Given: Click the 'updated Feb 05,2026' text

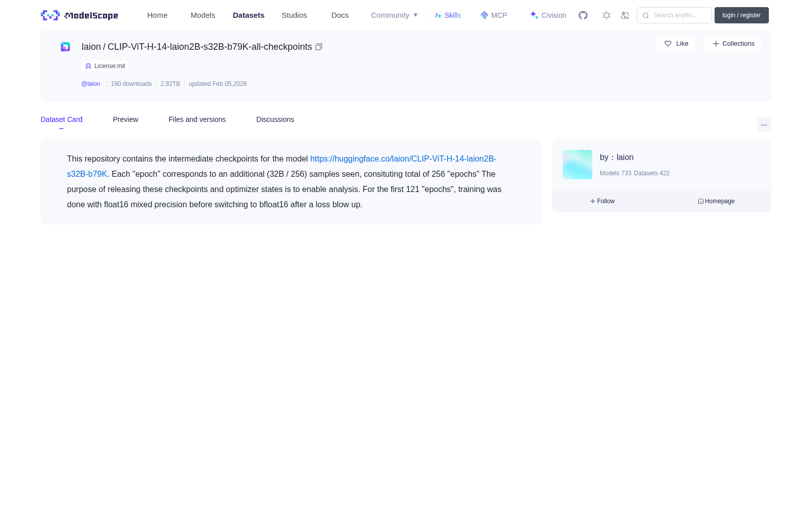Looking at the screenshot, I should tap(218, 84).
